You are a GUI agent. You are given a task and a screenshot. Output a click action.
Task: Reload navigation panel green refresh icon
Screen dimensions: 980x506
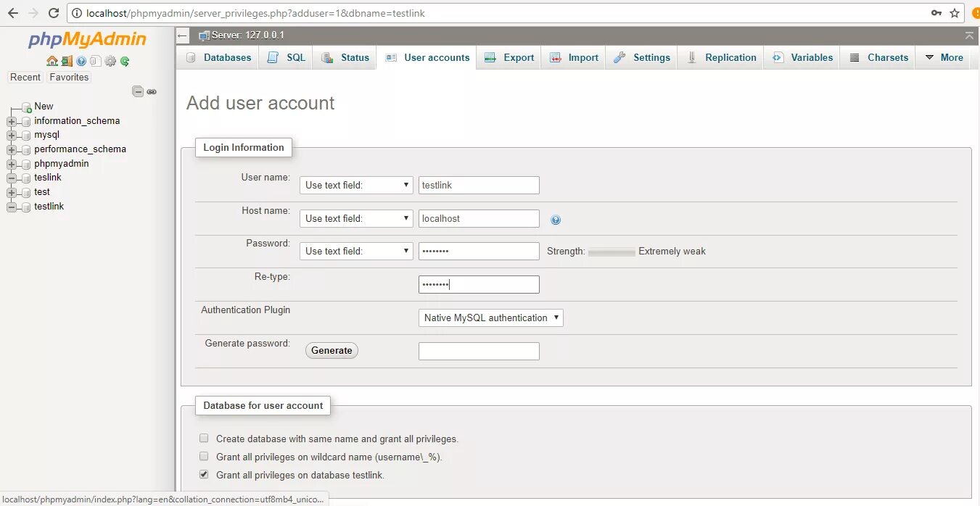click(125, 62)
